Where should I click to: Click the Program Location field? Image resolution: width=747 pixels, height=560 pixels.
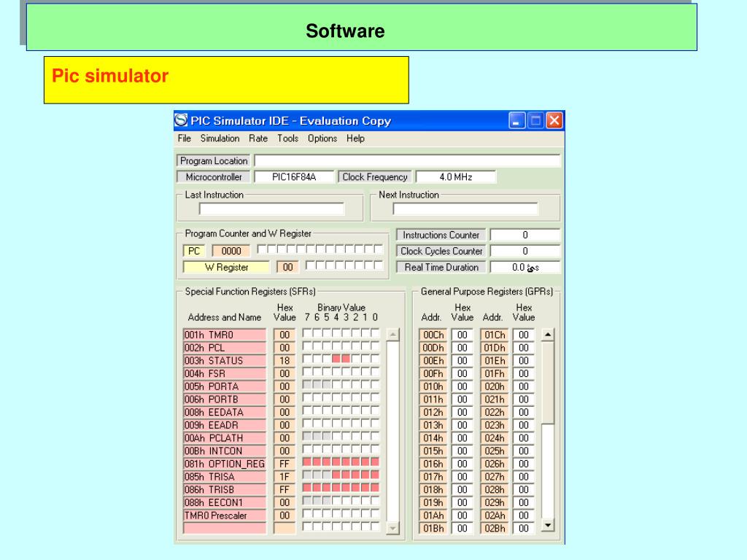click(407, 161)
